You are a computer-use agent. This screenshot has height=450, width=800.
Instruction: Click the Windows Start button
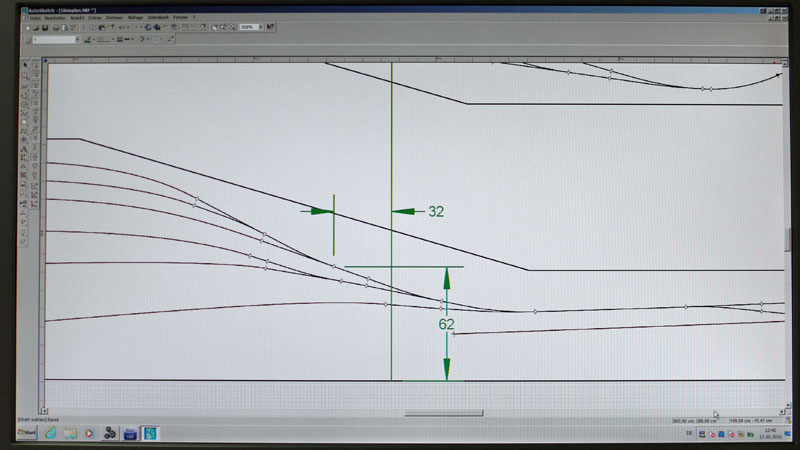(x=26, y=433)
